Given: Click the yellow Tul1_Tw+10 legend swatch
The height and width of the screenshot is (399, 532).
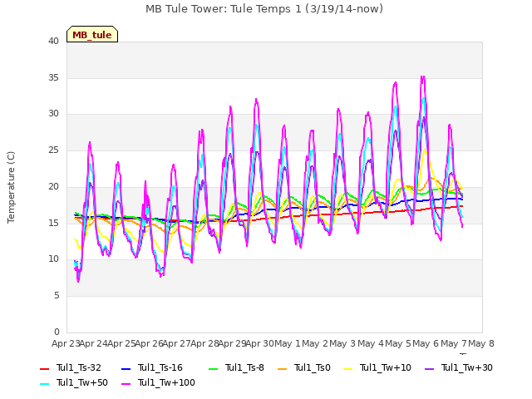Looking at the screenshot, I should 348,369.
